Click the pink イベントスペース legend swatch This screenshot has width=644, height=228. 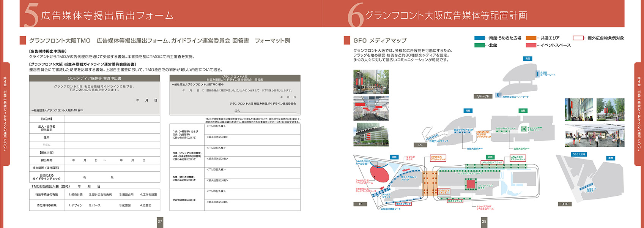[x=531, y=45]
